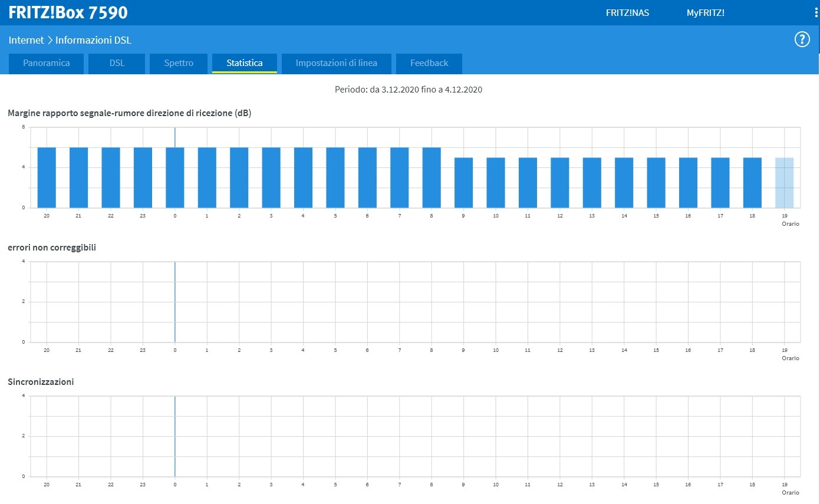
Task: Click the signal-noise bar at hour 13
Action: point(592,183)
